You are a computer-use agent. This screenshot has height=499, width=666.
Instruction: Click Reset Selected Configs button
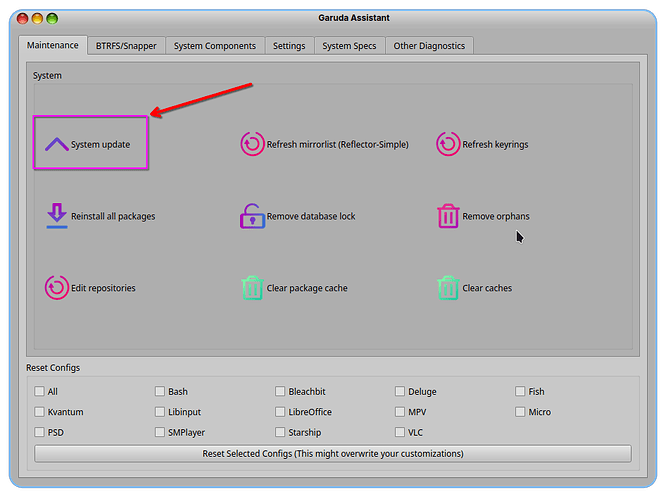(333, 454)
